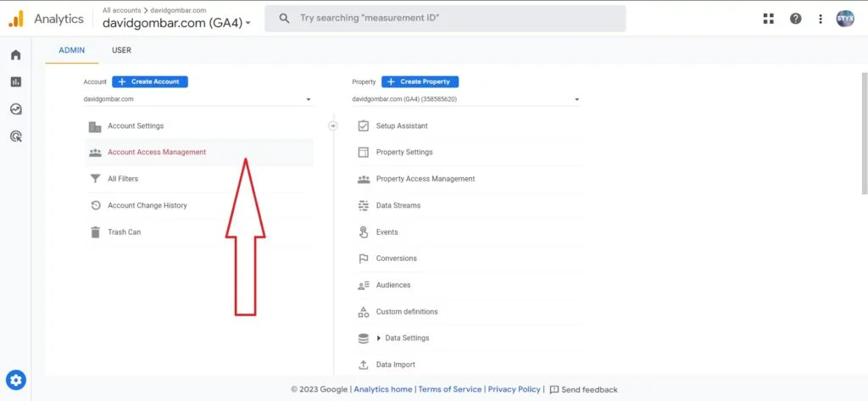Image resolution: width=868 pixels, height=401 pixels.
Task: Switch to the ADMIN tab
Action: coord(72,50)
